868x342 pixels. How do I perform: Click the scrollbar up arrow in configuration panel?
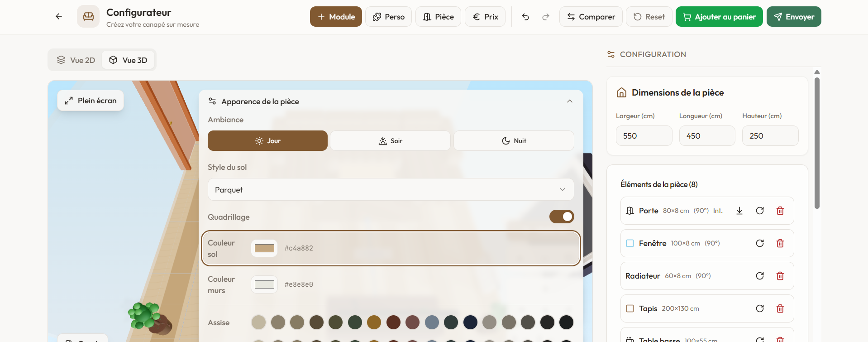click(x=817, y=72)
